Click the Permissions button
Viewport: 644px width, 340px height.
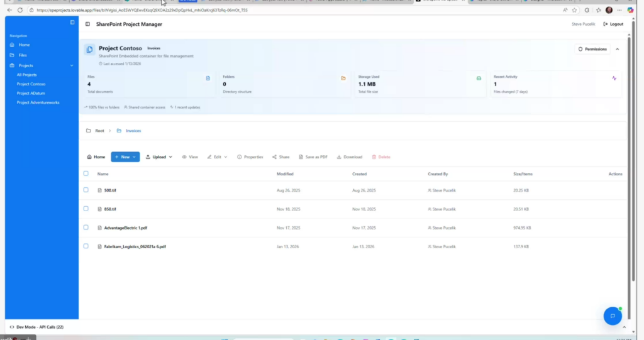click(592, 49)
